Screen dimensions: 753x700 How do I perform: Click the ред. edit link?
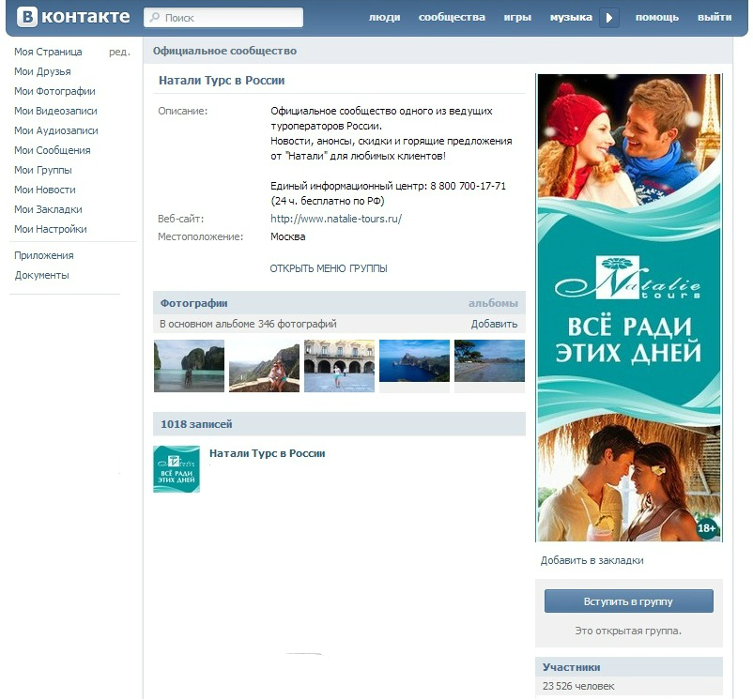click(x=119, y=52)
